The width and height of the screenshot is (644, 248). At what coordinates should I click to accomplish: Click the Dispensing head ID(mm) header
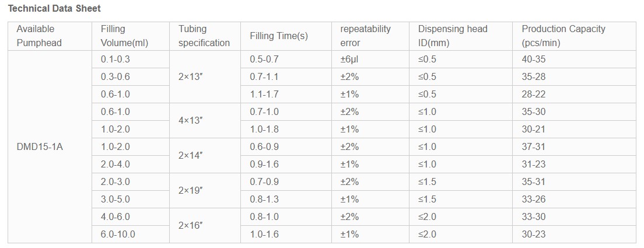point(453,36)
